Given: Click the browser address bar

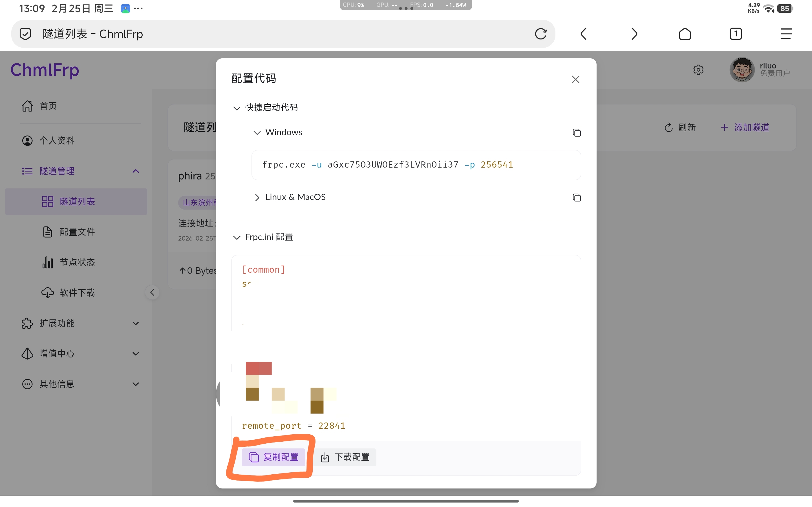Looking at the screenshot, I should 268,34.
